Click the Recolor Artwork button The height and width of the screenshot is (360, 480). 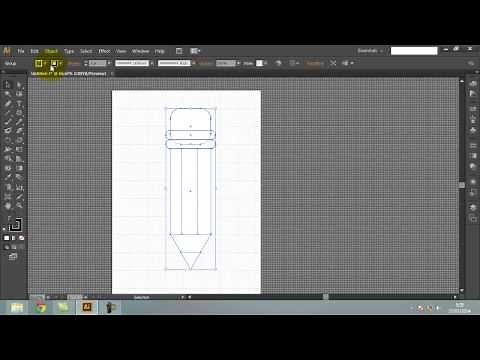[278, 63]
